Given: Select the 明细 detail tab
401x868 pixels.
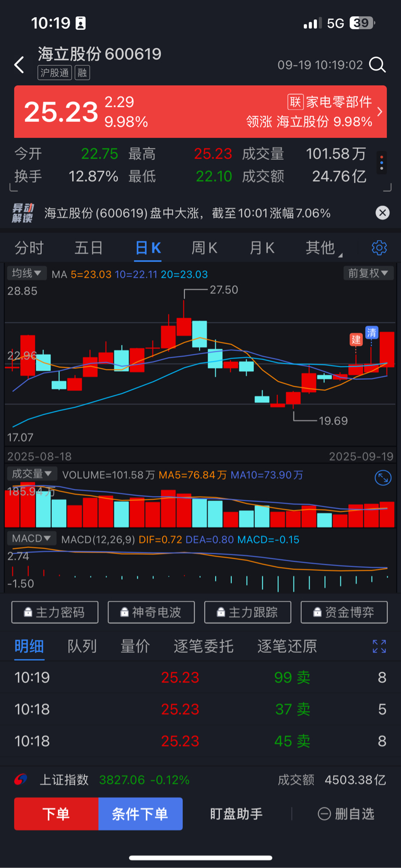Looking at the screenshot, I should click(29, 647).
